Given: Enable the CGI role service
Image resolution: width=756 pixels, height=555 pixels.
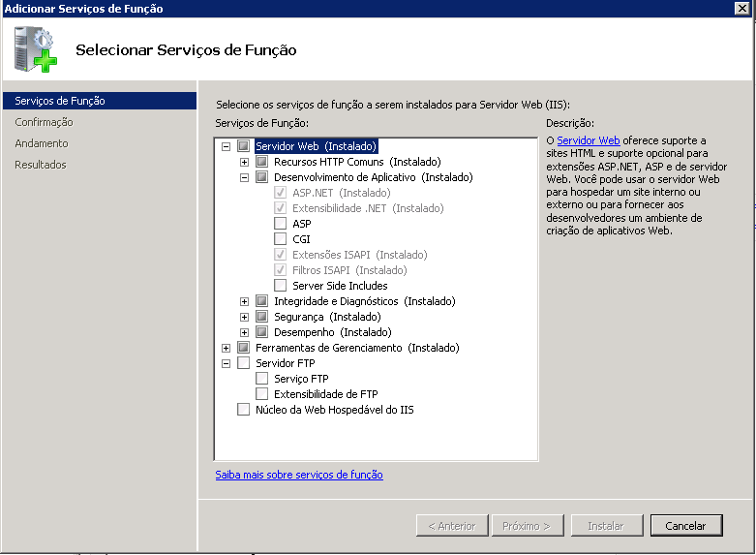Looking at the screenshot, I should coord(281,239).
